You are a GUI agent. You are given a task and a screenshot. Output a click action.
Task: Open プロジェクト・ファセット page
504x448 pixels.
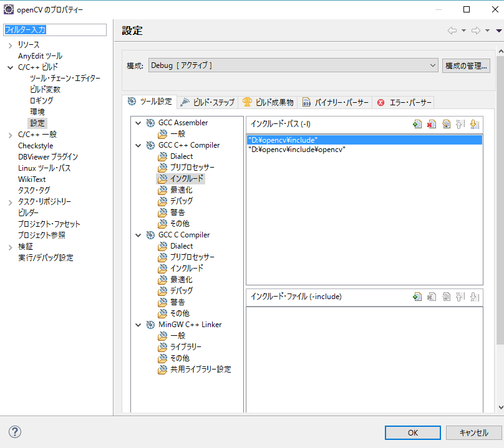[x=49, y=224]
